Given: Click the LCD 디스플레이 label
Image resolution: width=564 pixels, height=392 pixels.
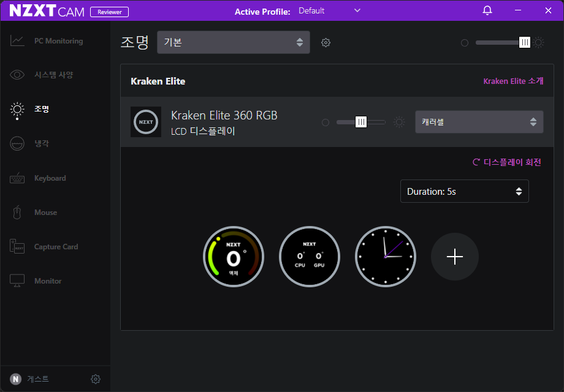Looking at the screenshot, I should coord(203,131).
